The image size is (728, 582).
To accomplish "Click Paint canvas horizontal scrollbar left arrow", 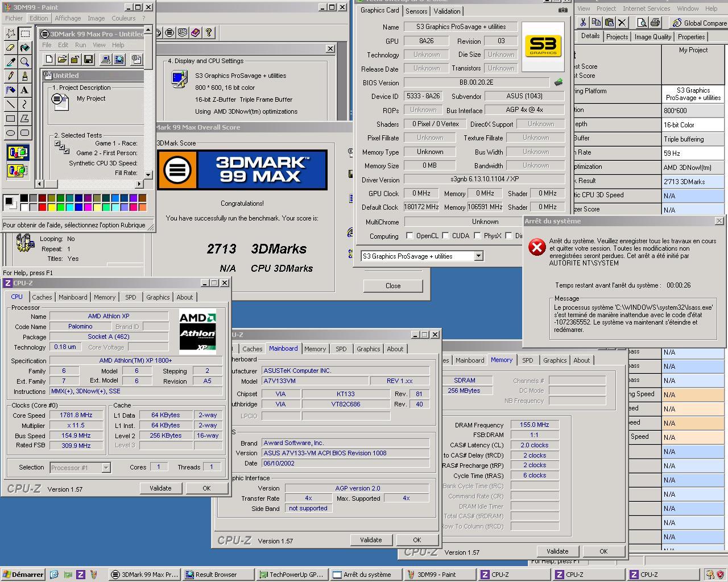I will (39, 184).
